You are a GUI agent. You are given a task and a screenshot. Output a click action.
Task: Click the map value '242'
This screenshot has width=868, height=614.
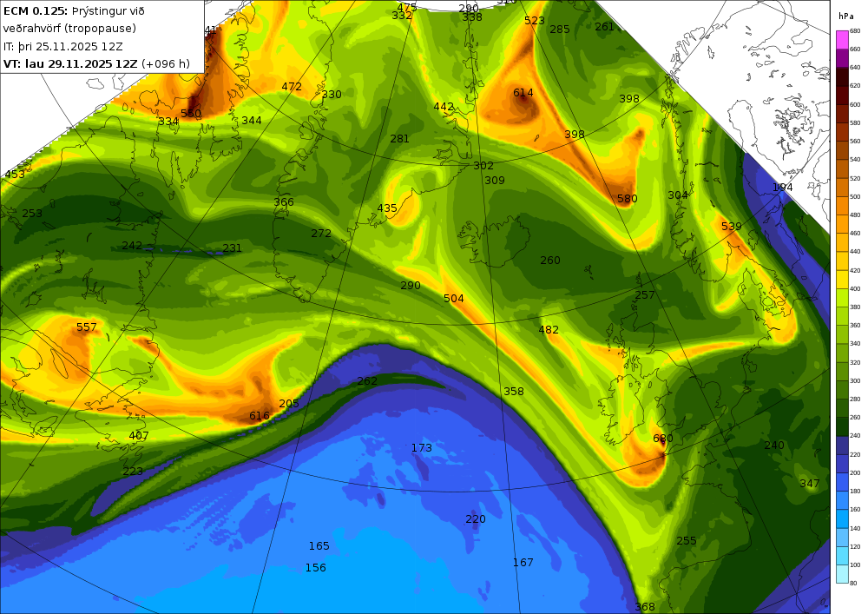[132, 245]
